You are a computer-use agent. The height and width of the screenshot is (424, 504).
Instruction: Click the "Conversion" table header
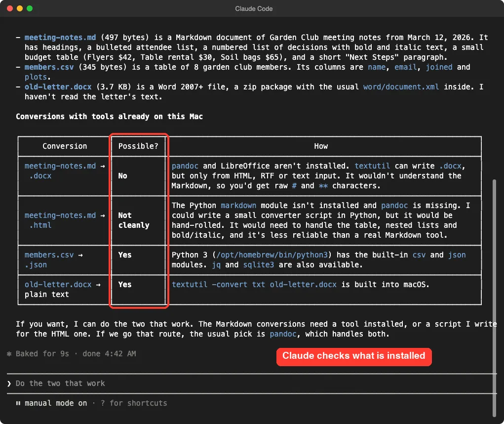click(65, 146)
